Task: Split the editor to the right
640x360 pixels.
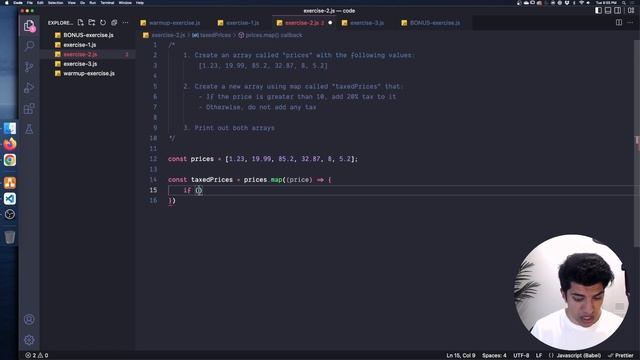Action: (619, 23)
